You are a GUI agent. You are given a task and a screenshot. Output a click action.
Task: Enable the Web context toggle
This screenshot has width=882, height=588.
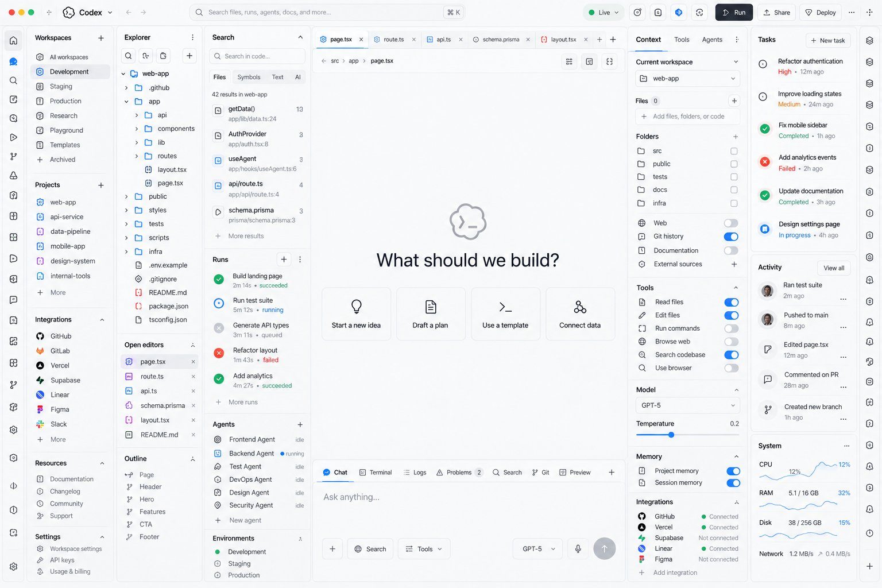[731, 223]
